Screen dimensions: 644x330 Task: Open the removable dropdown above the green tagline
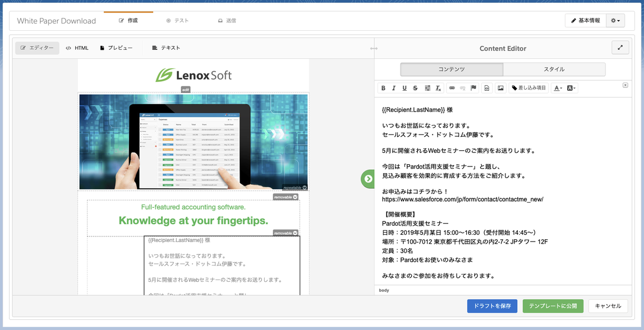[x=286, y=197]
